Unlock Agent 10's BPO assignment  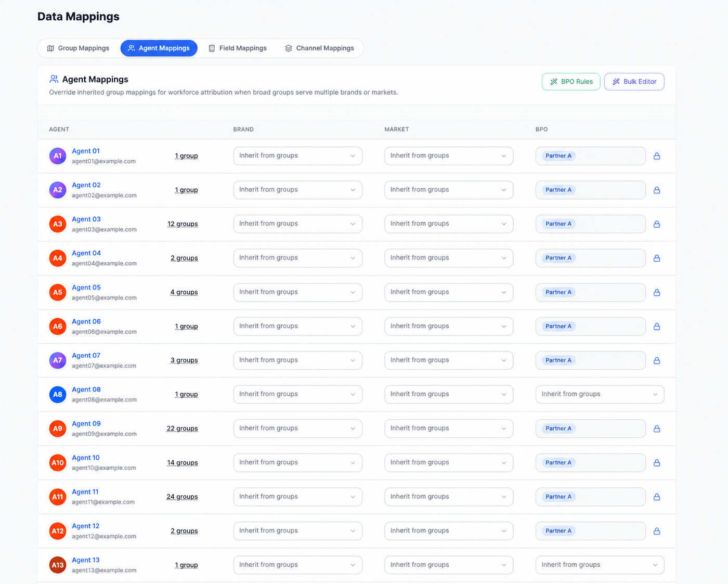[657, 463]
